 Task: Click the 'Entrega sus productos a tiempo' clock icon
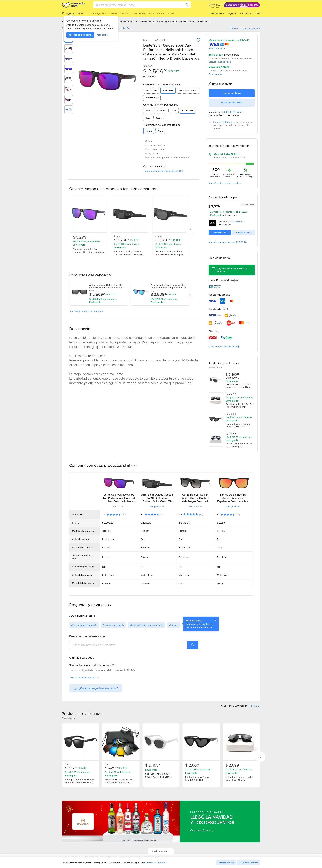tap(245, 170)
